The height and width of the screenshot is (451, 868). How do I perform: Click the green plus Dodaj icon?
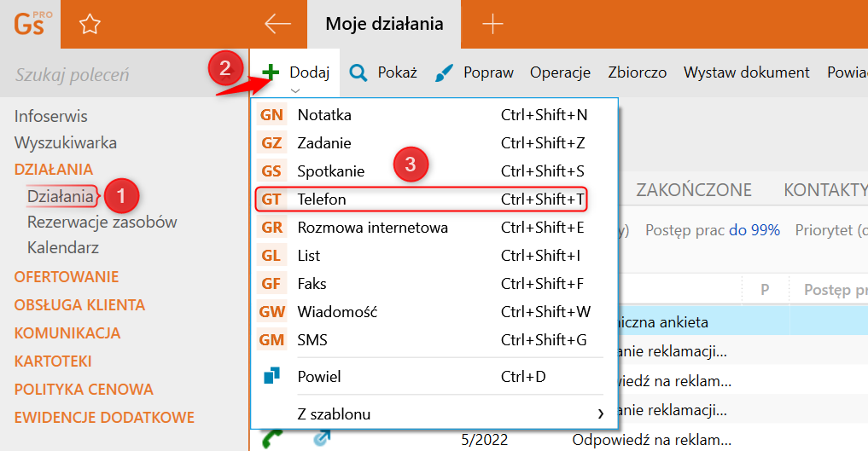coord(271,72)
